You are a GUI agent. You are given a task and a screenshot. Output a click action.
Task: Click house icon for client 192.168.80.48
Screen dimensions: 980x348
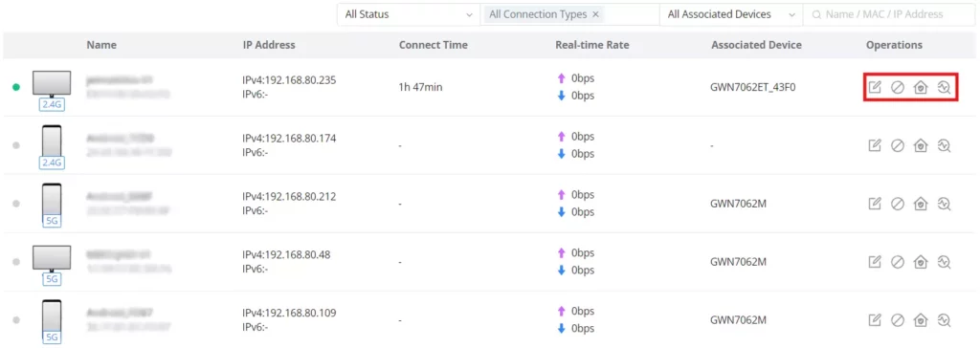click(920, 262)
